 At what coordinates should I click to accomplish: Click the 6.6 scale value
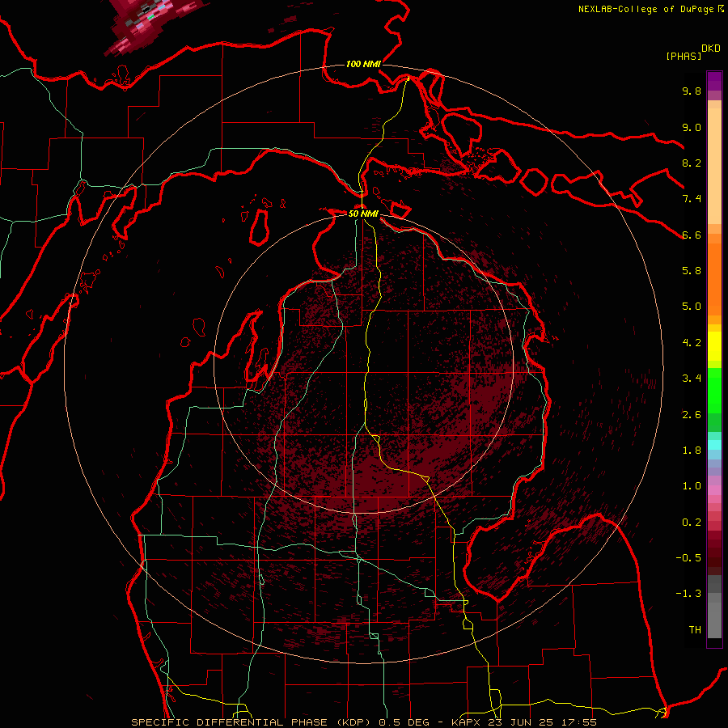(x=692, y=235)
